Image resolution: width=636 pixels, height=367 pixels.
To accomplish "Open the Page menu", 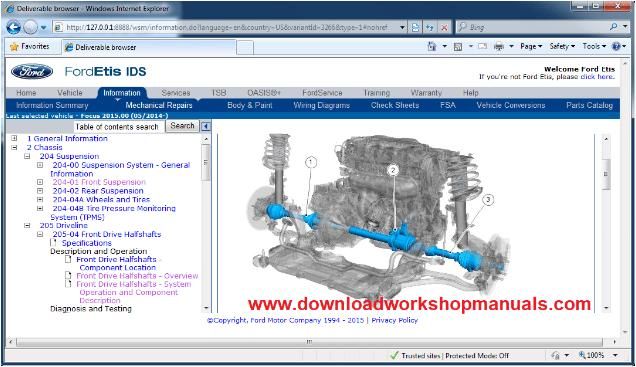I will [x=531, y=46].
